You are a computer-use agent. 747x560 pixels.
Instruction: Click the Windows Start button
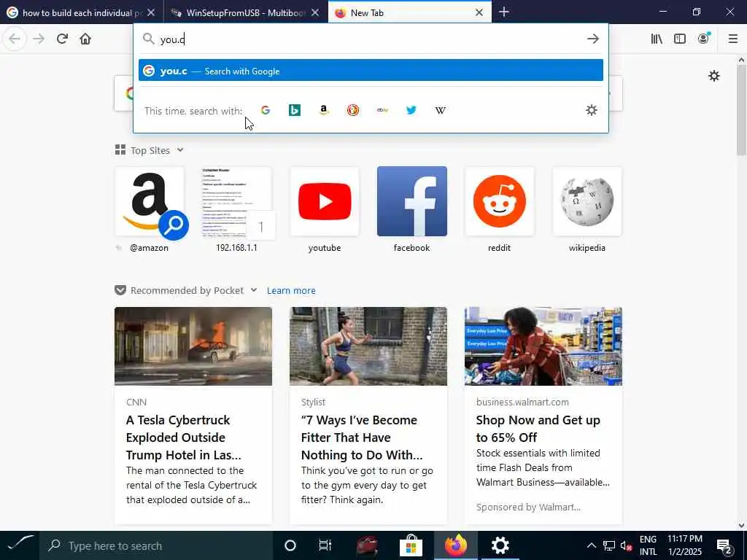pos(20,545)
